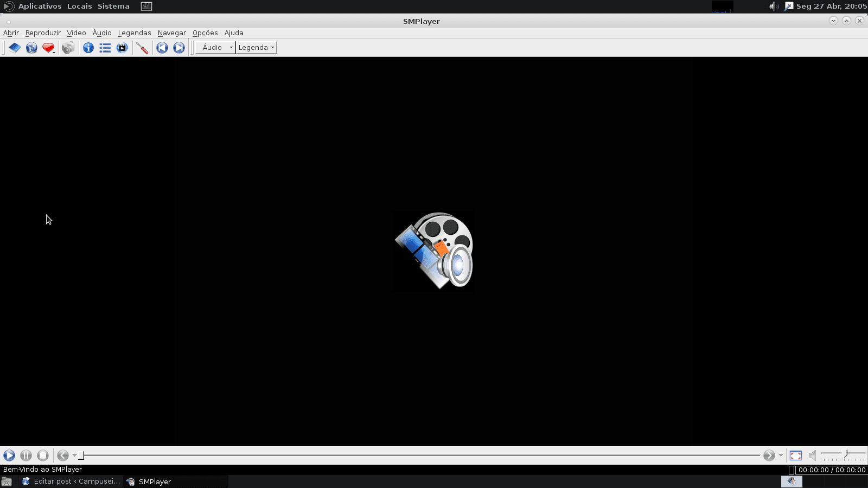868x488 pixels.
Task: Toggle fullscreen mode icon
Action: point(796,455)
